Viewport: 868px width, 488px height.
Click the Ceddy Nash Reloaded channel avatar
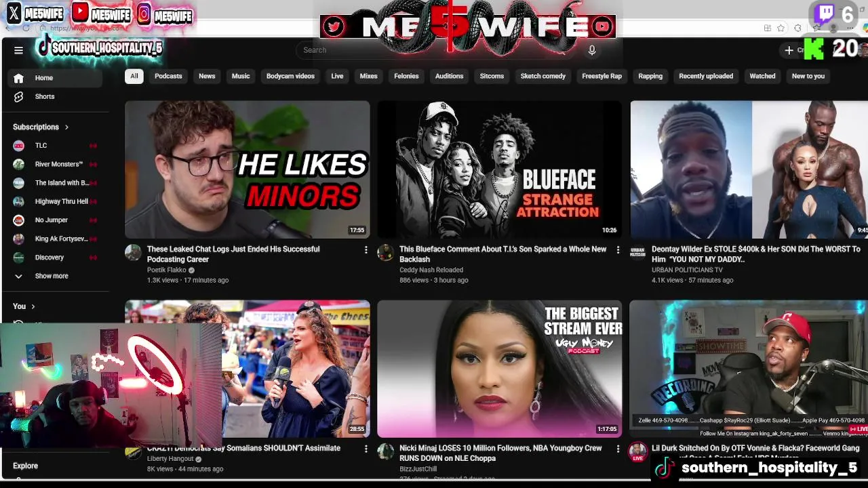pyautogui.click(x=385, y=253)
